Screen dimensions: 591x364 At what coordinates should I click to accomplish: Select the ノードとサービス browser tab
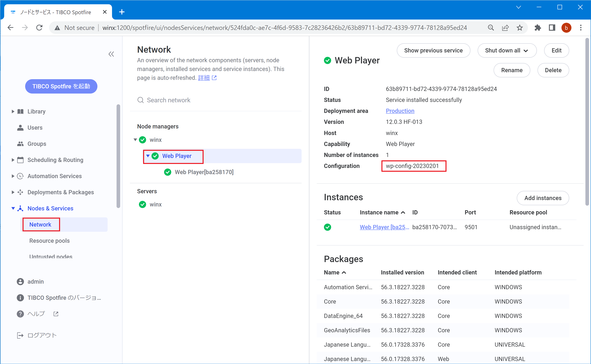point(58,12)
